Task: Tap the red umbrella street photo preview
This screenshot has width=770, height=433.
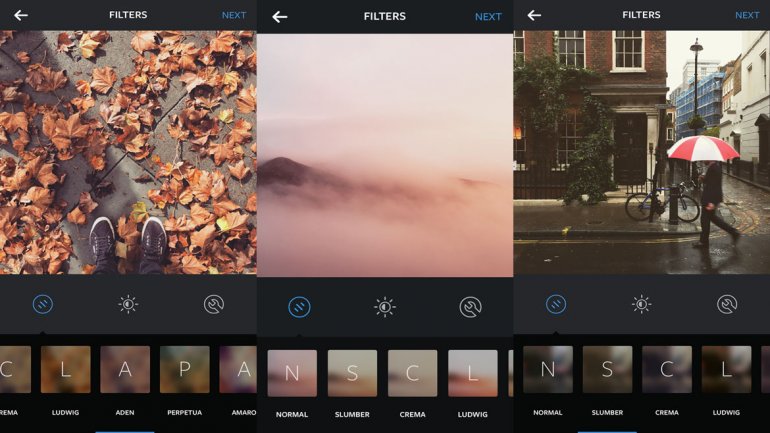Action: coord(641,152)
